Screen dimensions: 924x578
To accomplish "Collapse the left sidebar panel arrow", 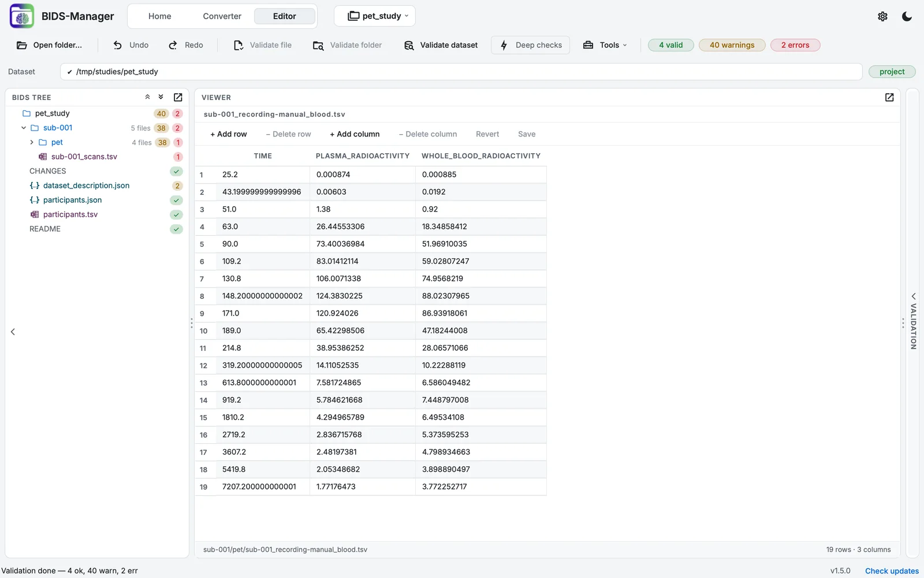I will point(13,332).
